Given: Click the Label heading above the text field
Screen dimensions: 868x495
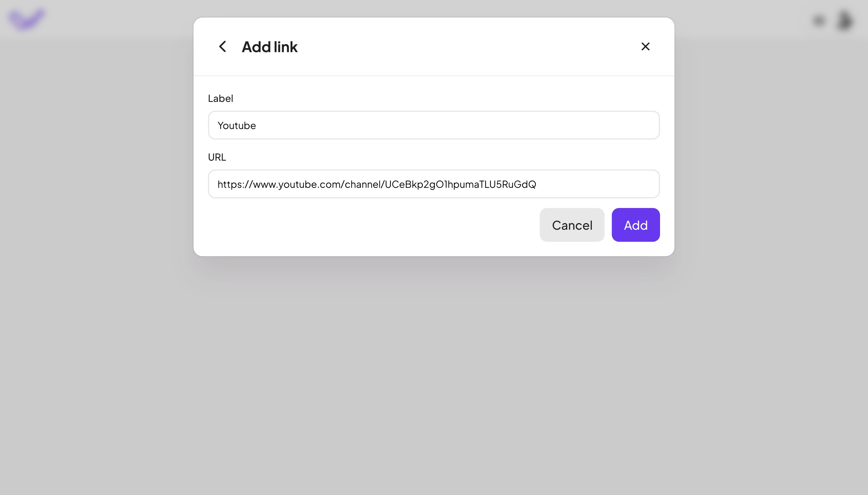Looking at the screenshot, I should point(220,98).
